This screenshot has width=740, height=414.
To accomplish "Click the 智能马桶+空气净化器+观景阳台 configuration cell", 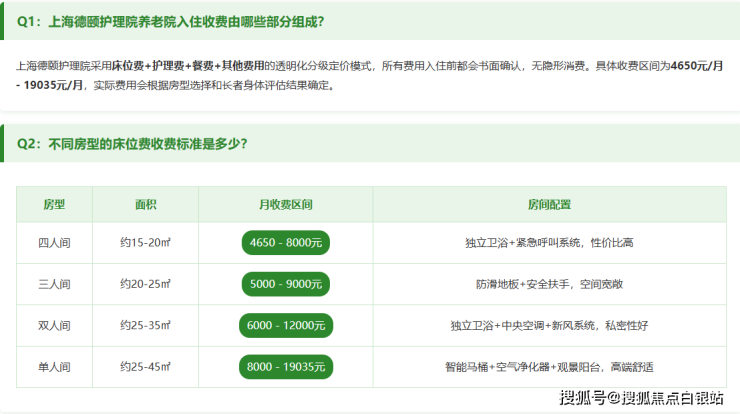I will (549, 367).
